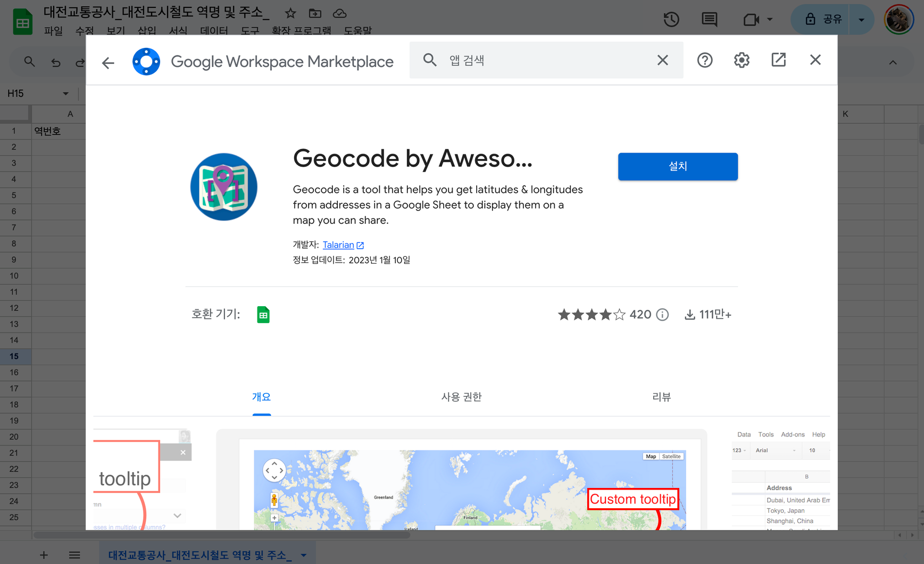
Task: Open the 파일 menu
Action: pyautogui.click(x=53, y=31)
